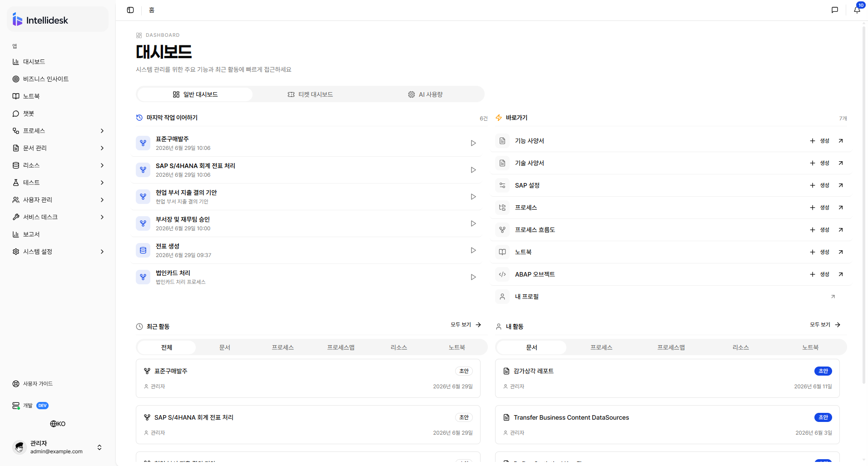
Task: Expand the 사용자 관리 sidebar menu
Action: point(58,200)
